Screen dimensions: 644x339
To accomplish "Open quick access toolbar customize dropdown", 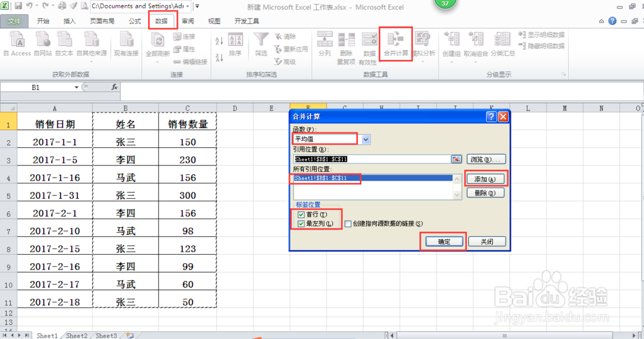I will point(197,6).
